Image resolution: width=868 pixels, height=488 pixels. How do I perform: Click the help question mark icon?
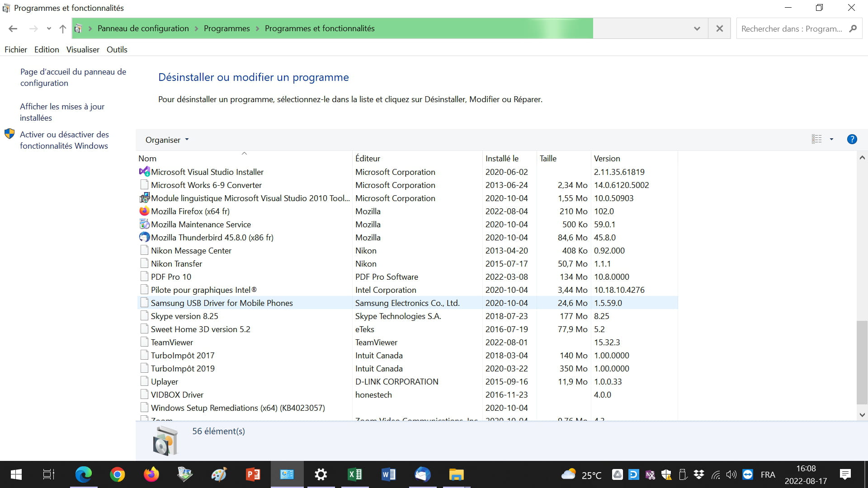[852, 139]
